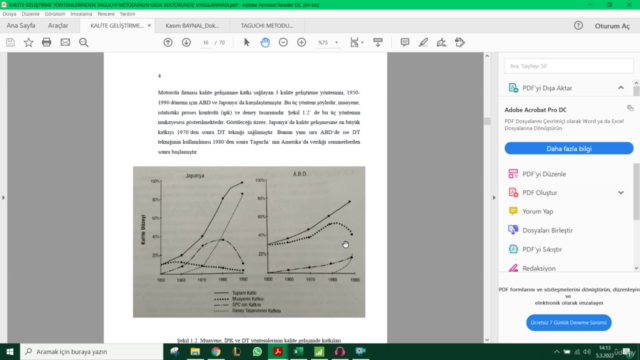640x360 pixels.
Task: Open the Dosya menu
Action: tap(9, 14)
